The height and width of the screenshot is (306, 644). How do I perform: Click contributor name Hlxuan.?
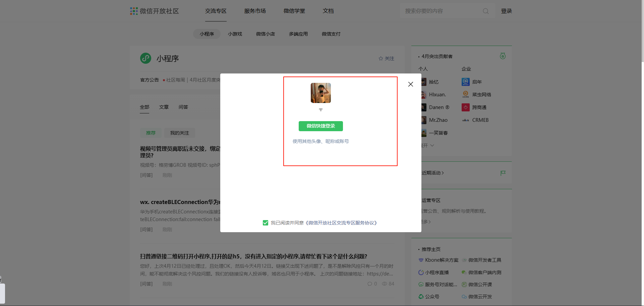[437, 95]
